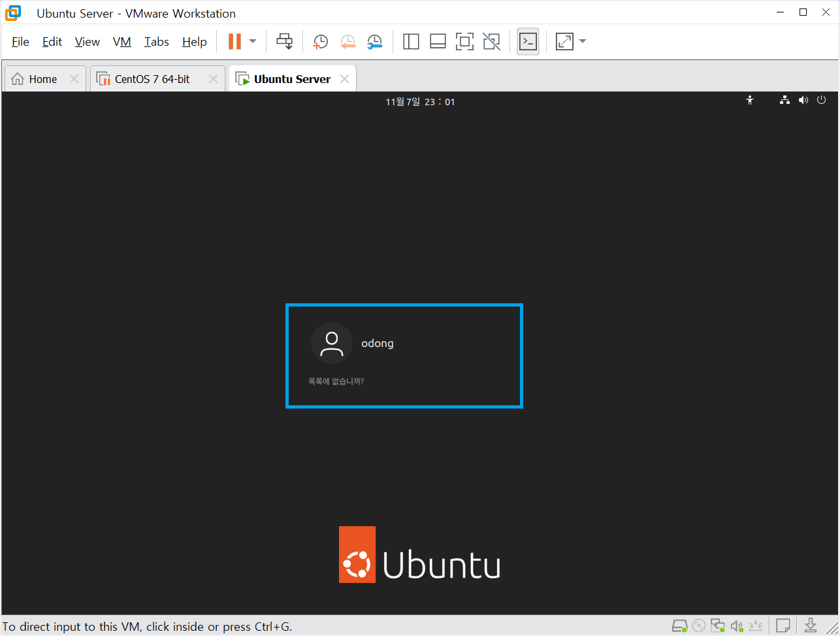
Task: Select the odong user account
Action: [x=378, y=343]
